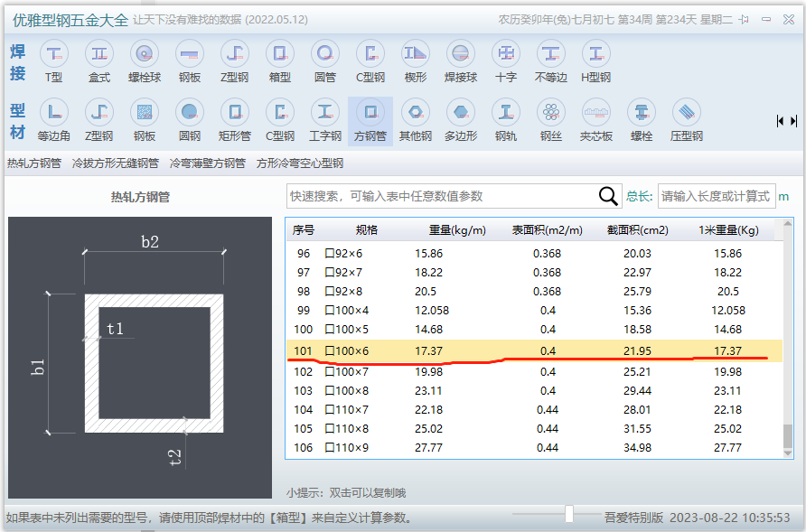Sort by 1米重量(Kg) column header
Image resolution: width=806 pixels, height=532 pixels.
pos(728,230)
